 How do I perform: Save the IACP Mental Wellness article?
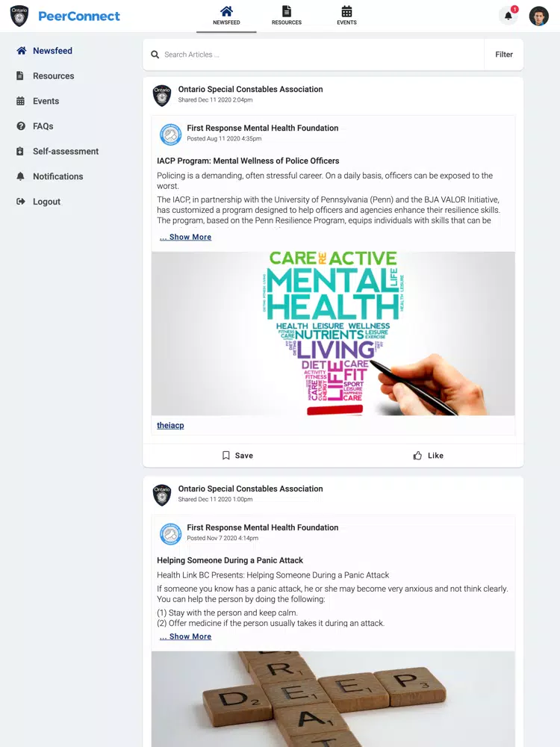coord(237,456)
